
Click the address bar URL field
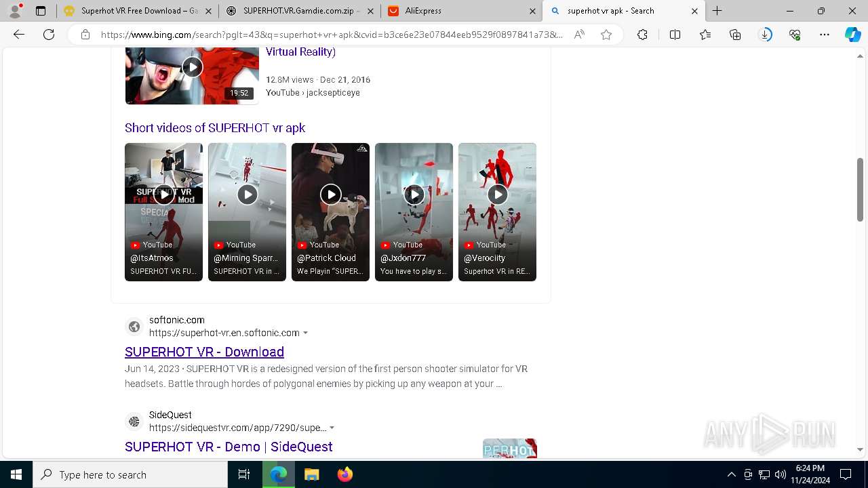pyautogui.click(x=331, y=35)
